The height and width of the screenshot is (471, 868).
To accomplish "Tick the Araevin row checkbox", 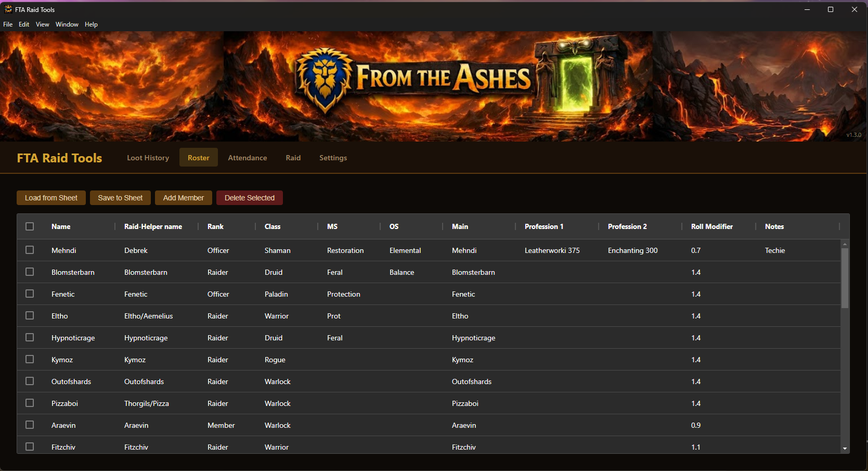I will tap(30, 425).
